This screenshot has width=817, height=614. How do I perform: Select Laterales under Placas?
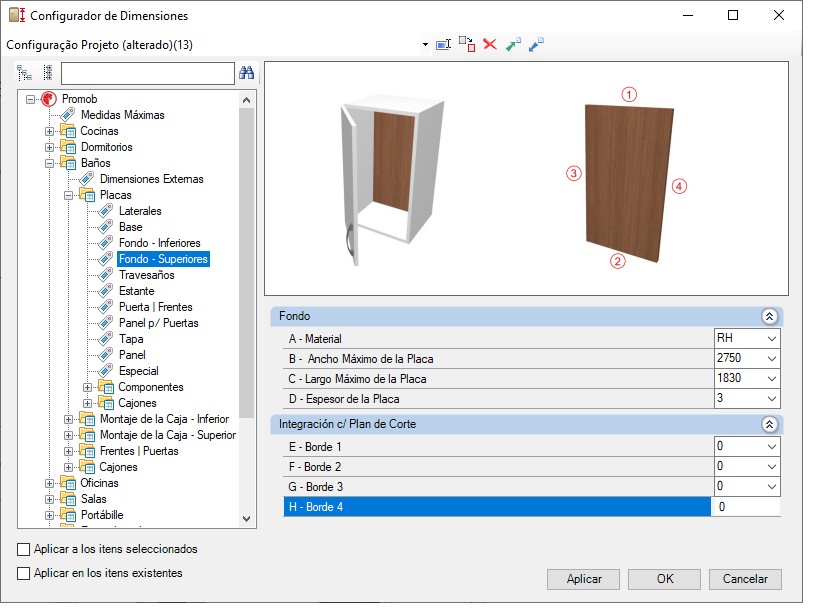pyautogui.click(x=140, y=212)
